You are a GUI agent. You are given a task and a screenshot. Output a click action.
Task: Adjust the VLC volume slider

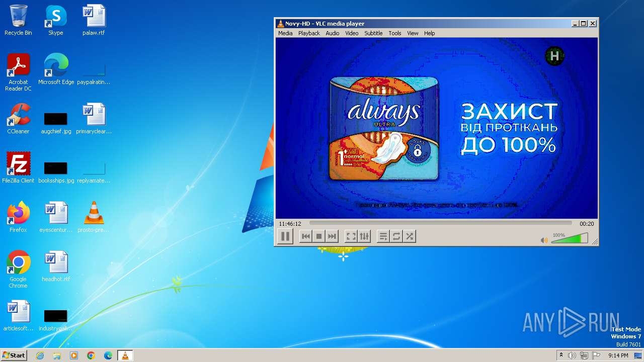pos(570,238)
